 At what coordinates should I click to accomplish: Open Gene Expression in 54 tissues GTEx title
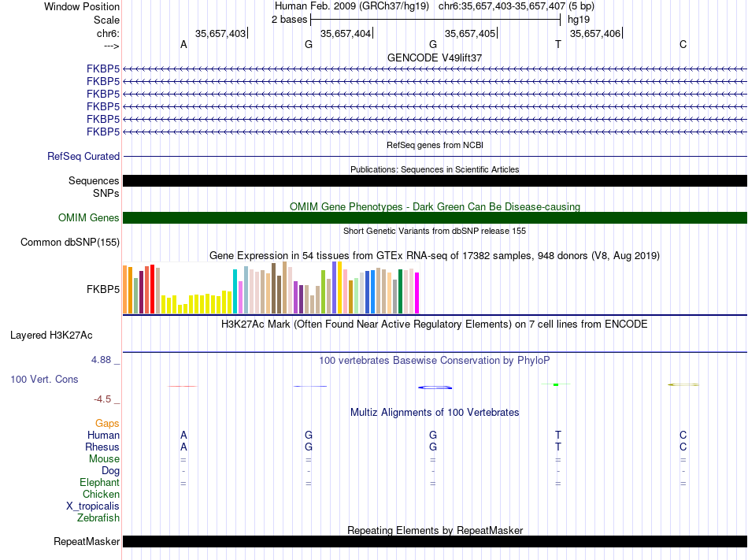tap(435, 256)
